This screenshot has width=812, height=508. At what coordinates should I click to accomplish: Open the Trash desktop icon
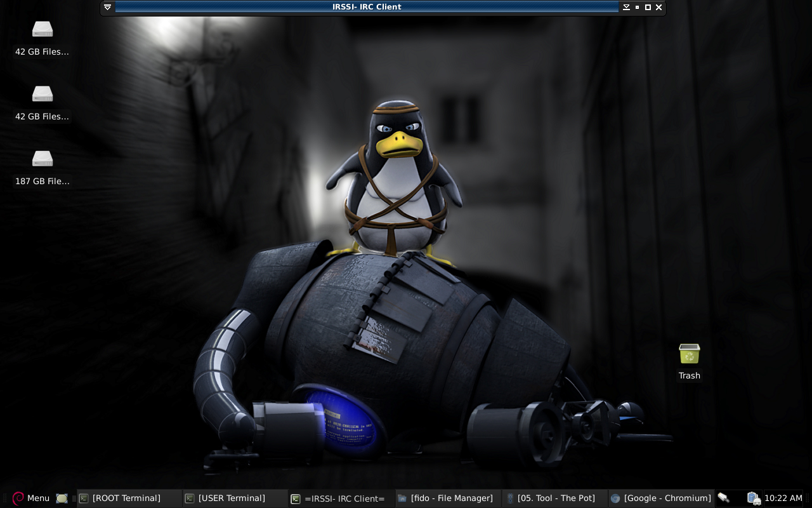(x=690, y=362)
